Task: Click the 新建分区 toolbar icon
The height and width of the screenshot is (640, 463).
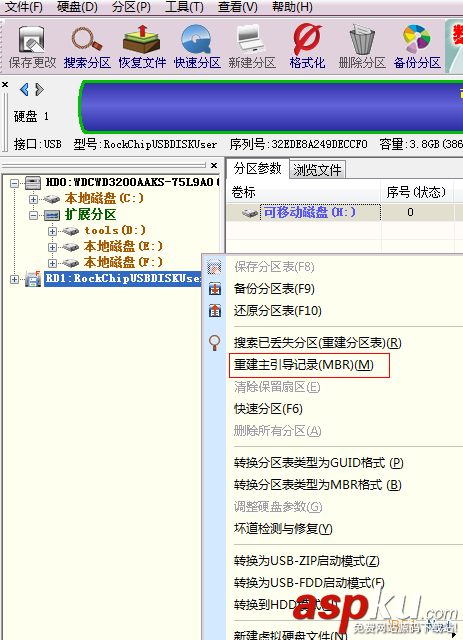Action: (x=252, y=39)
